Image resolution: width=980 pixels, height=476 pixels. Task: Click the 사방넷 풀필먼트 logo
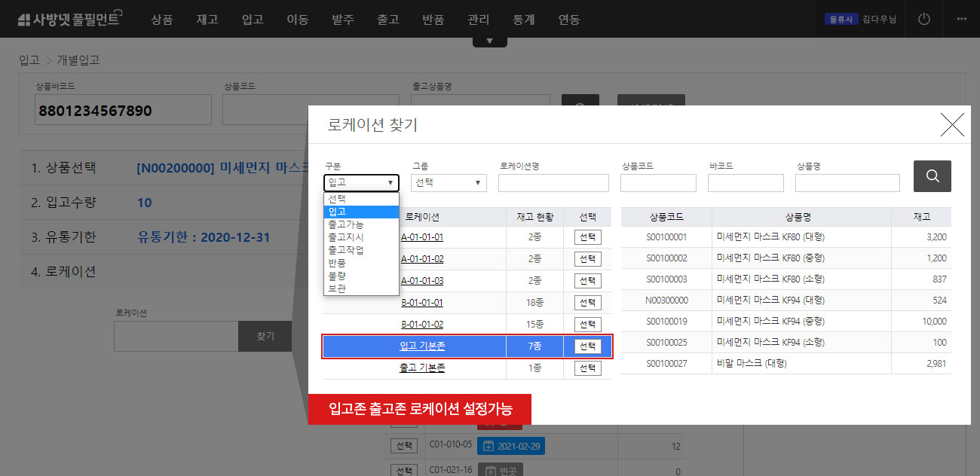[69, 19]
